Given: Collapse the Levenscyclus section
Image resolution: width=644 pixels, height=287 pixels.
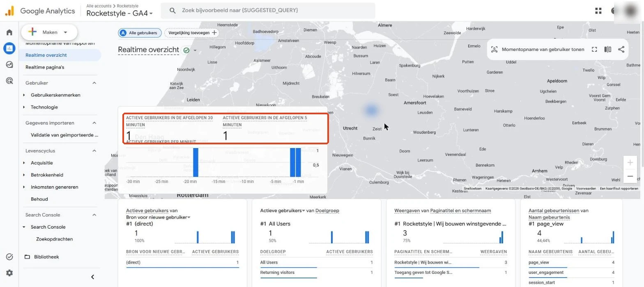Looking at the screenshot, I should pos(94,151).
